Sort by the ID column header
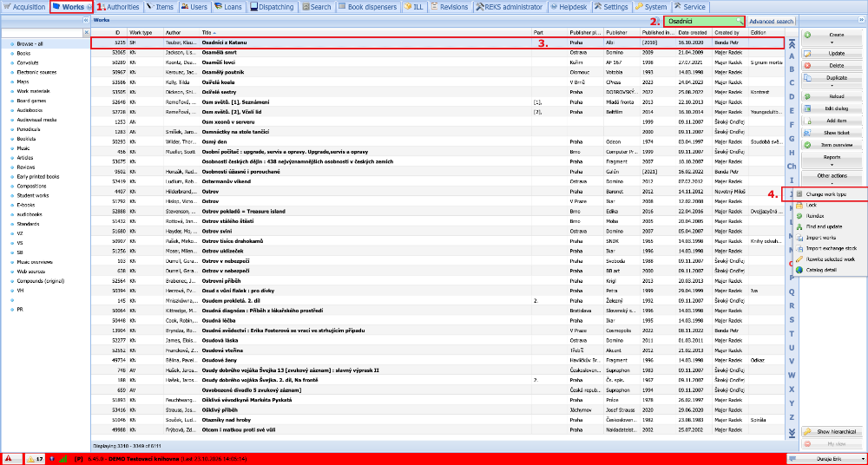 (x=108, y=33)
